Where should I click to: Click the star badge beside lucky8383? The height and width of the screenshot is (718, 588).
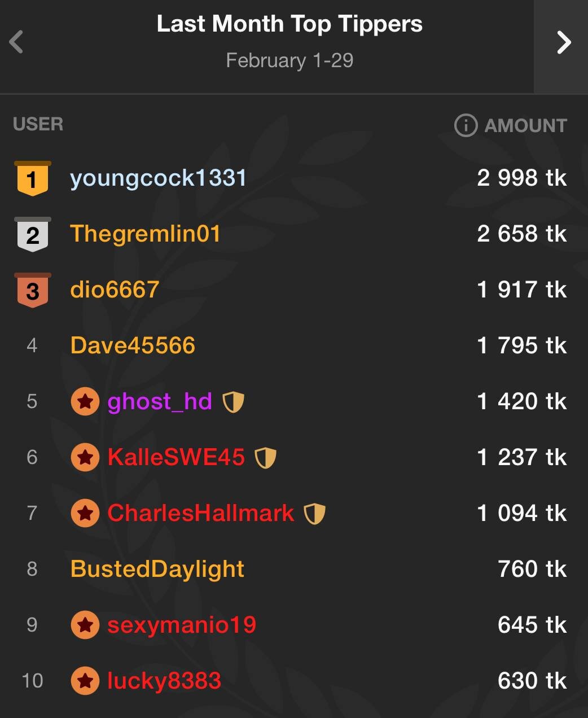pos(85,681)
